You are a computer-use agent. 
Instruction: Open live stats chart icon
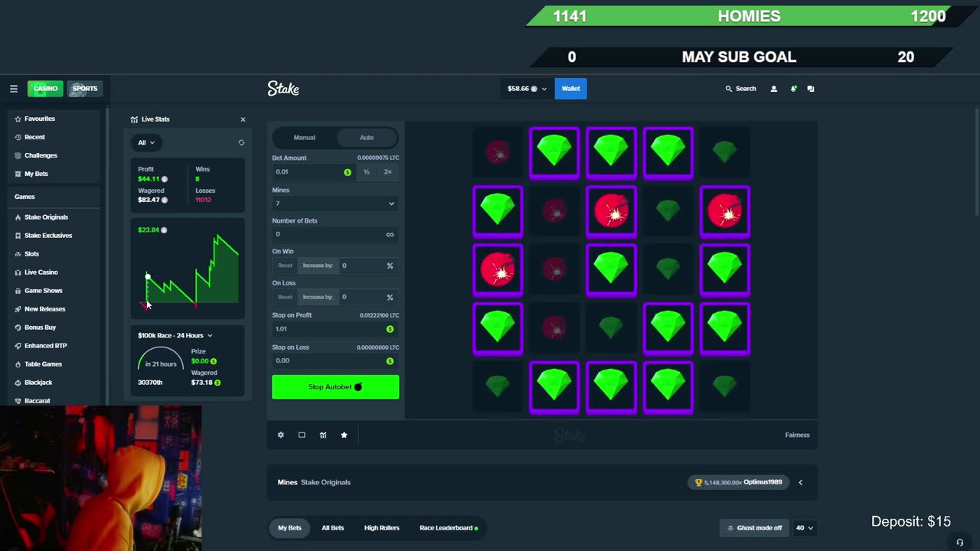[x=323, y=435]
